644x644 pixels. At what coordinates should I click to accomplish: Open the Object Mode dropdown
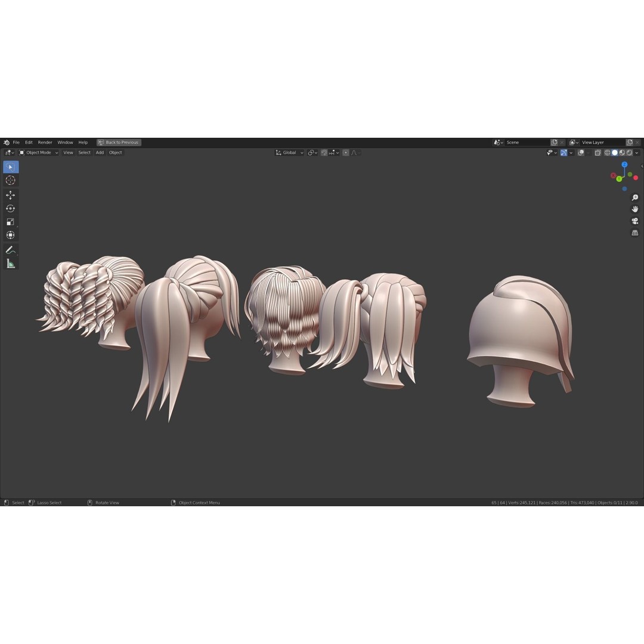click(39, 153)
